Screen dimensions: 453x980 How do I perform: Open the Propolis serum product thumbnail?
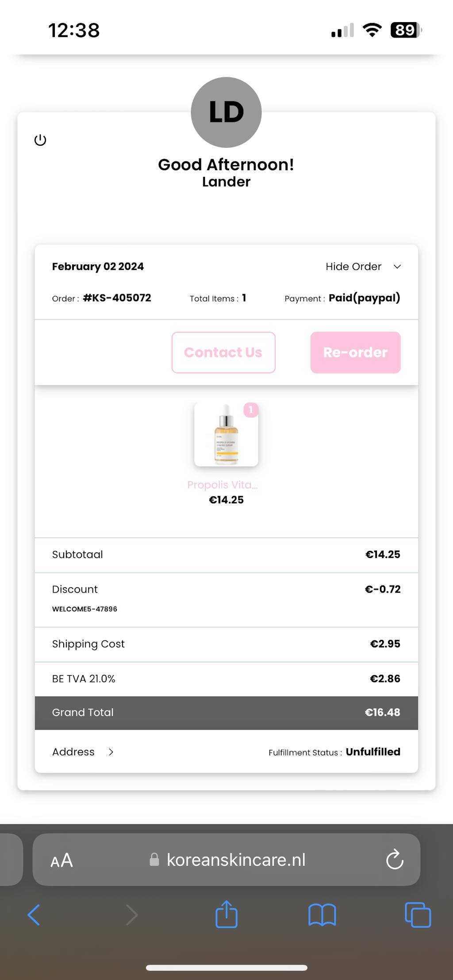point(226,434)
